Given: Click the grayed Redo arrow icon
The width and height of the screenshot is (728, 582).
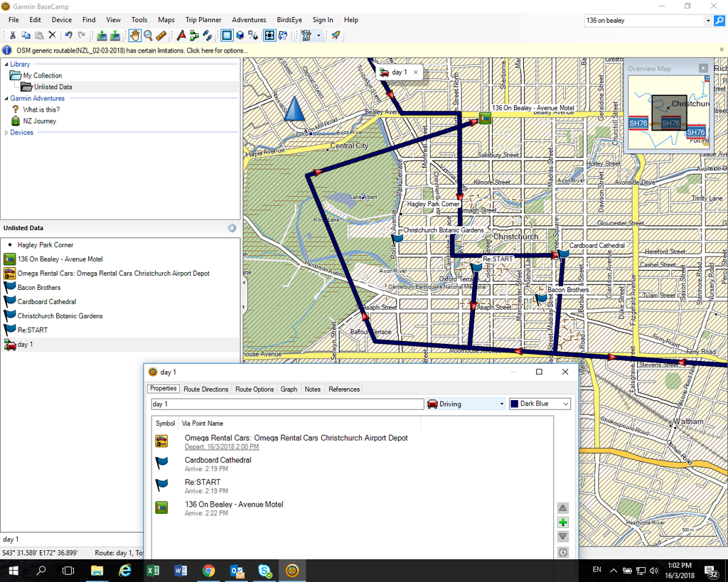Looking at the screenshot, I should point(82,36).
